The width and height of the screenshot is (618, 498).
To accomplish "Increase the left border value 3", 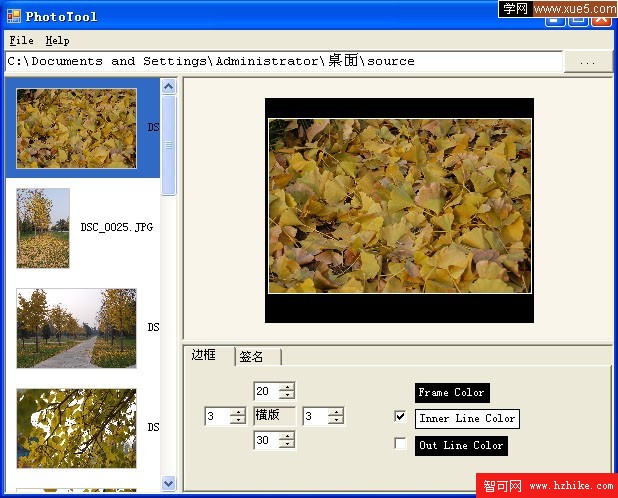I will (x=238, y=412).
